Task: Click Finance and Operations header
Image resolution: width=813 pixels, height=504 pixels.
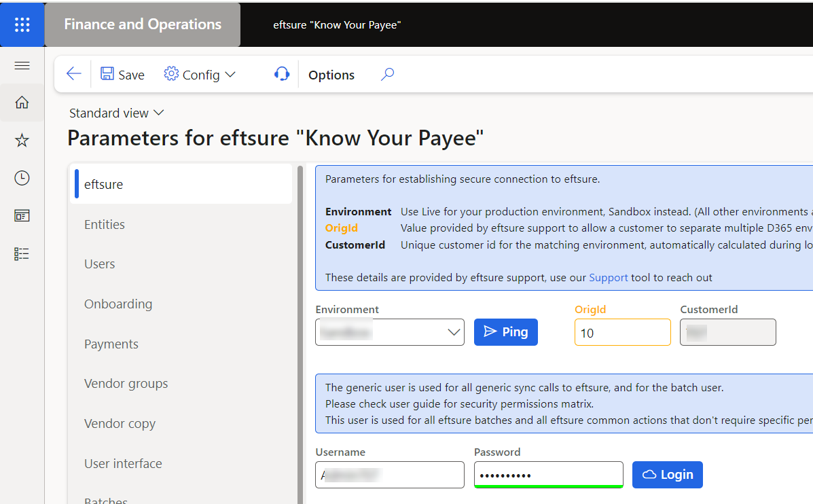Action: (x=143, y=24)
